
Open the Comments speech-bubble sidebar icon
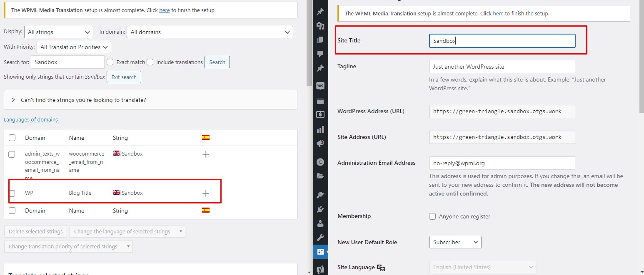click(320, 54)
